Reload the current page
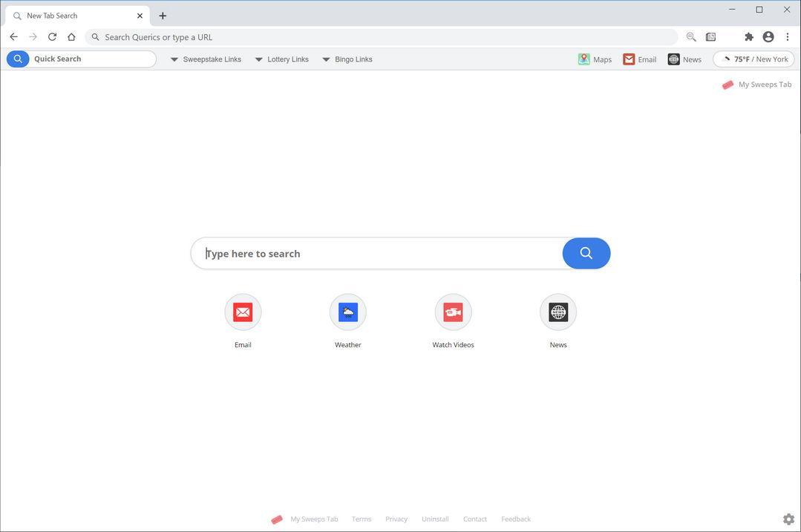801x532 pixels. point(52,37)
